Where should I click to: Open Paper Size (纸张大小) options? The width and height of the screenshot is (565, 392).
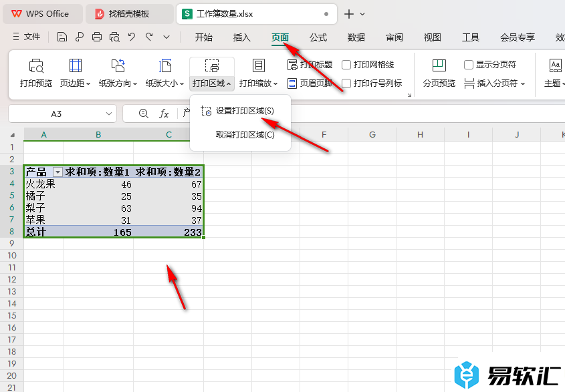164,73
